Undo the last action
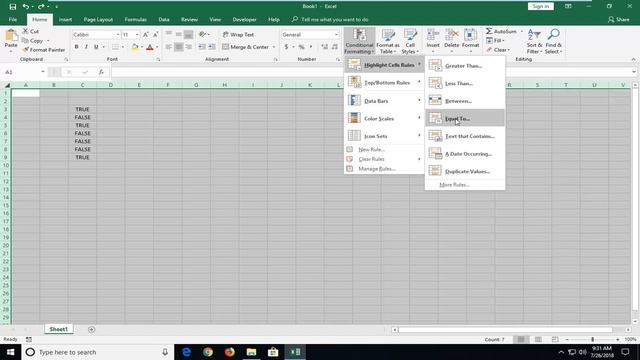Screen dimensions: 640x360 click(x=26, y=7)
